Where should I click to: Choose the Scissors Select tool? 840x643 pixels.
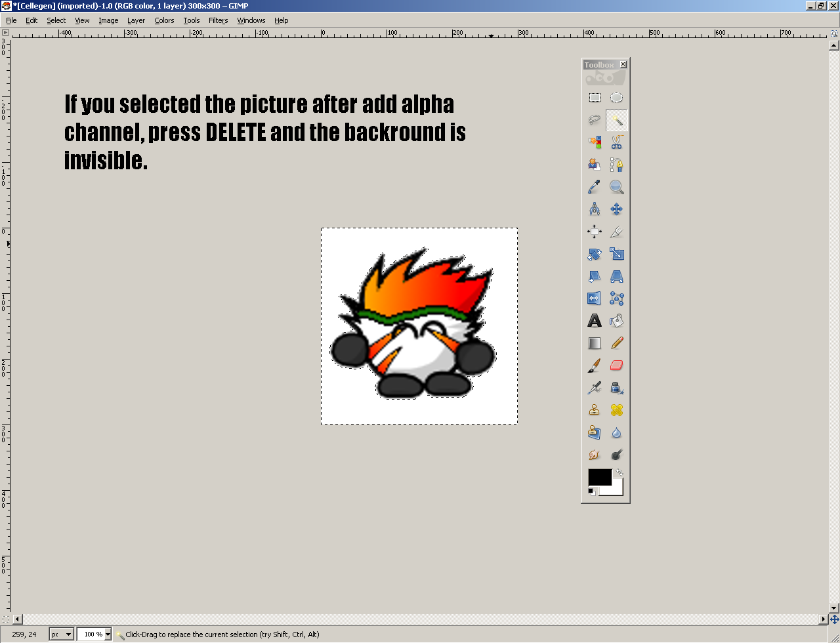pyautogui.click(x=616, y=142)
